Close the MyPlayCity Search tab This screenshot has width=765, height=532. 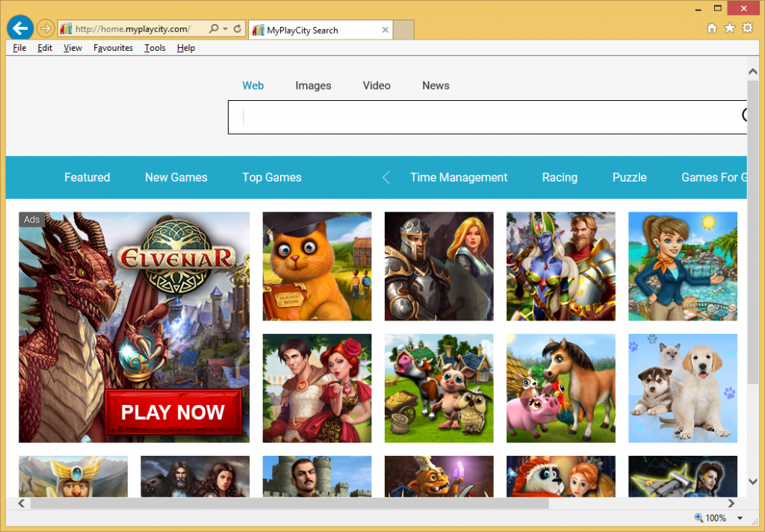[x=385, y=30]
